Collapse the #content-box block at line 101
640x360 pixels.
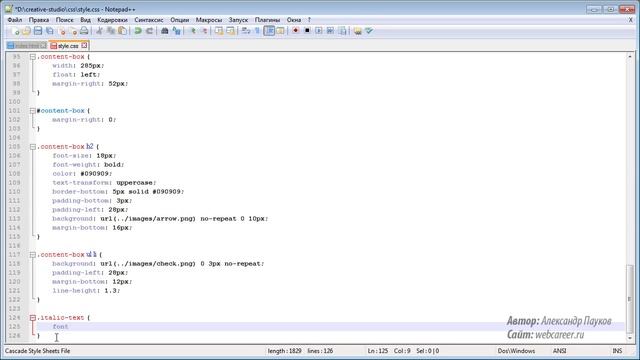(x=33, y=111)
